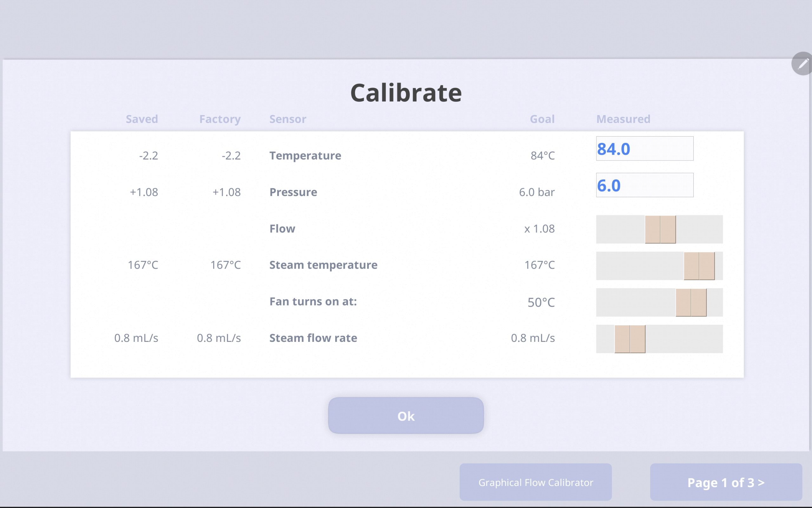The image size is (812, 508).
Task: Click the Factory pressure value +1.08
Action: pos(226,192)
